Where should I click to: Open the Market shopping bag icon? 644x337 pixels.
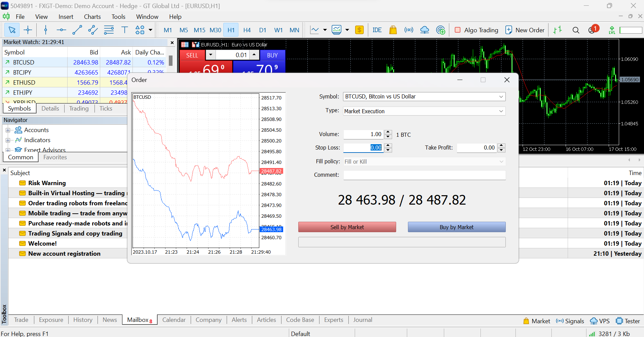coord(393,30)
